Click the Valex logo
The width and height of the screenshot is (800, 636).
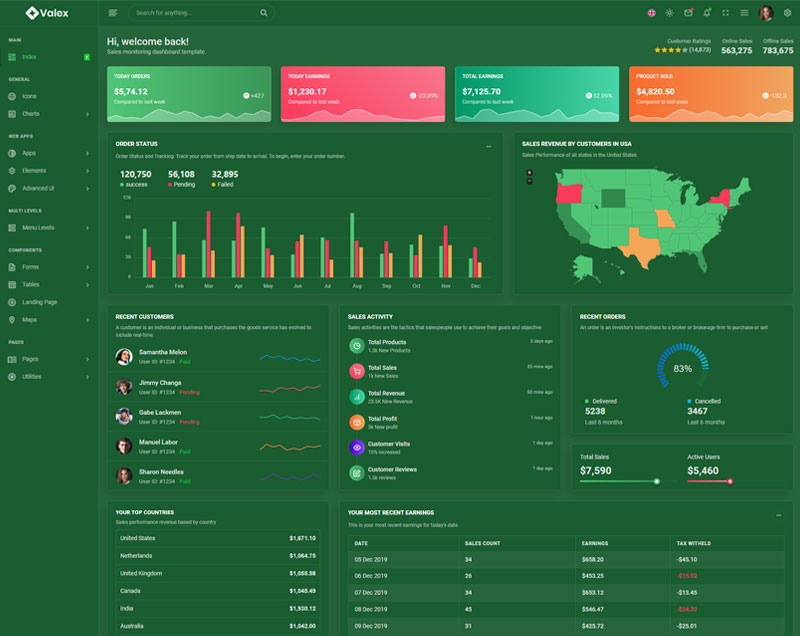tap(47, 13)
